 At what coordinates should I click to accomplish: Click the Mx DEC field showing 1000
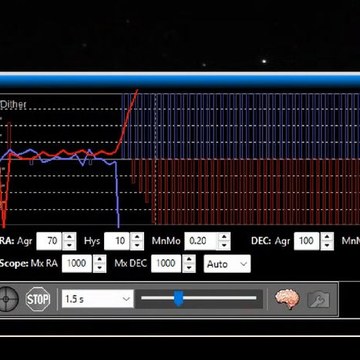[x=166, y=264]
